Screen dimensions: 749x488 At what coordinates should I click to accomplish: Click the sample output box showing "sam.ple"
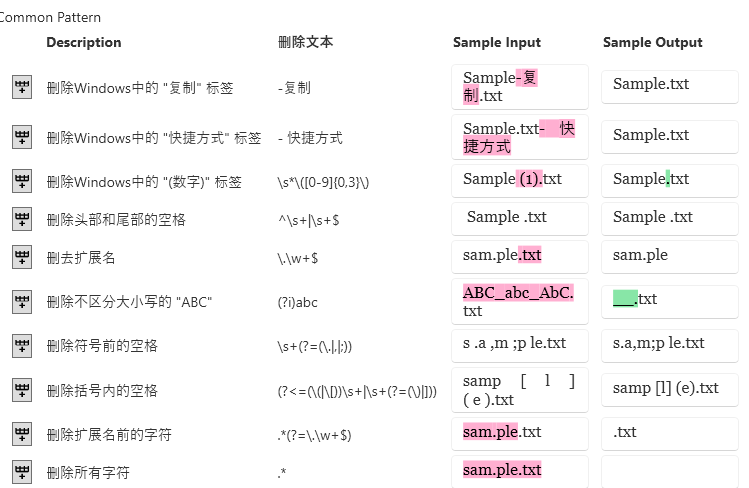click(x=669, y=255)
